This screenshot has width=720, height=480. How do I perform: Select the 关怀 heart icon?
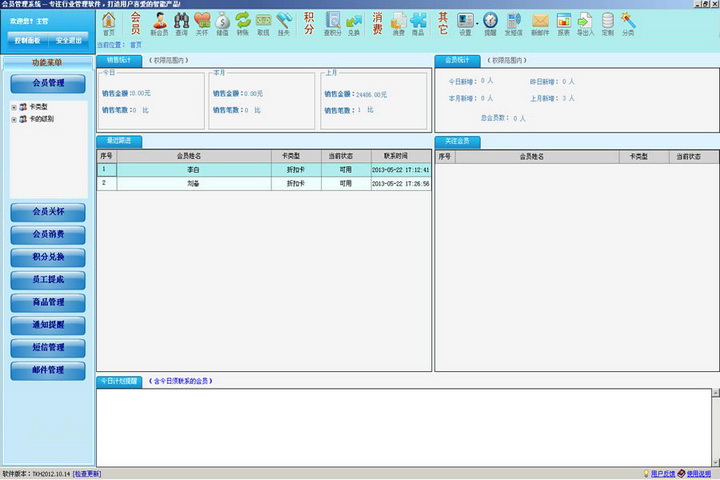[202, 24]
